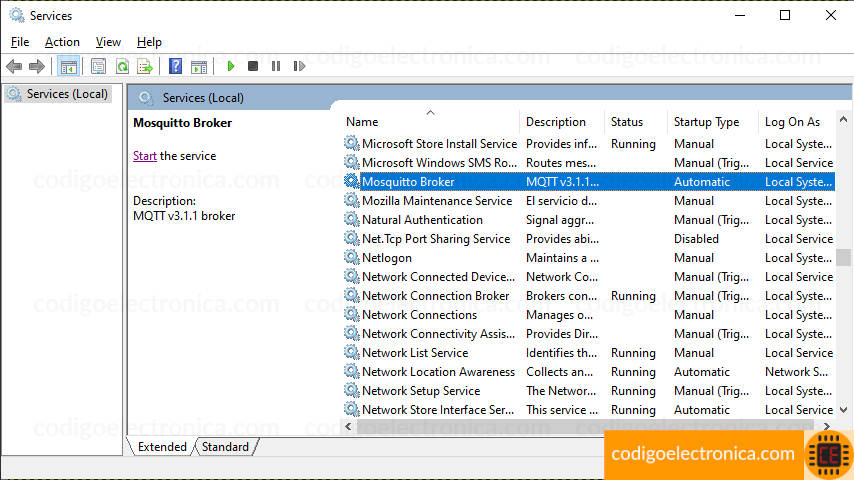
Task: Sort by the Startup Type column header
Action: tap(713, 122)
